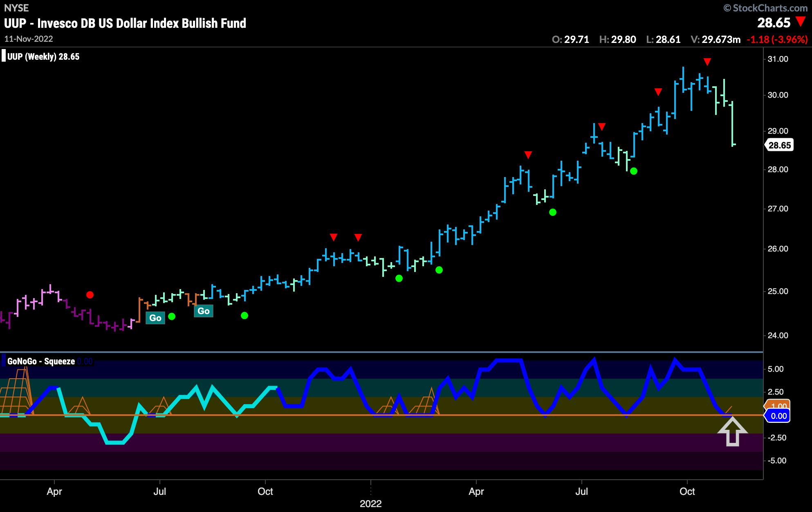Screen dimensions: 812x512
Task: Click the V: 29.673m volume value
Action: point(716,40)
